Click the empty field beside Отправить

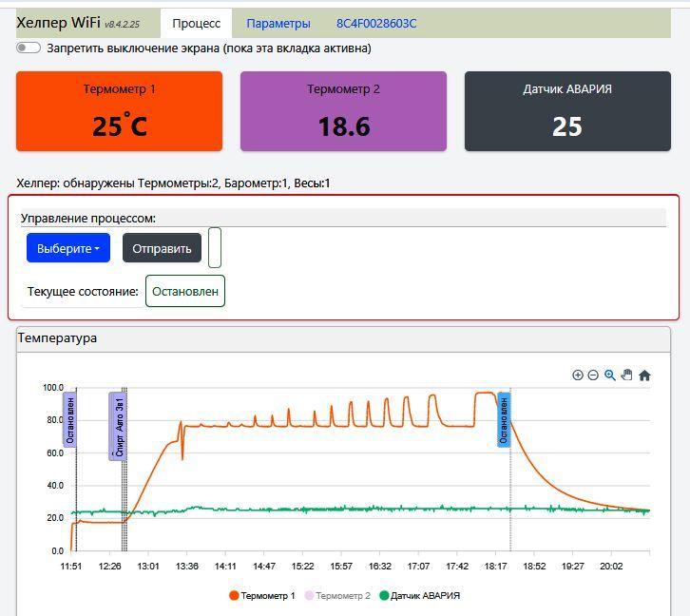point(215,248)
